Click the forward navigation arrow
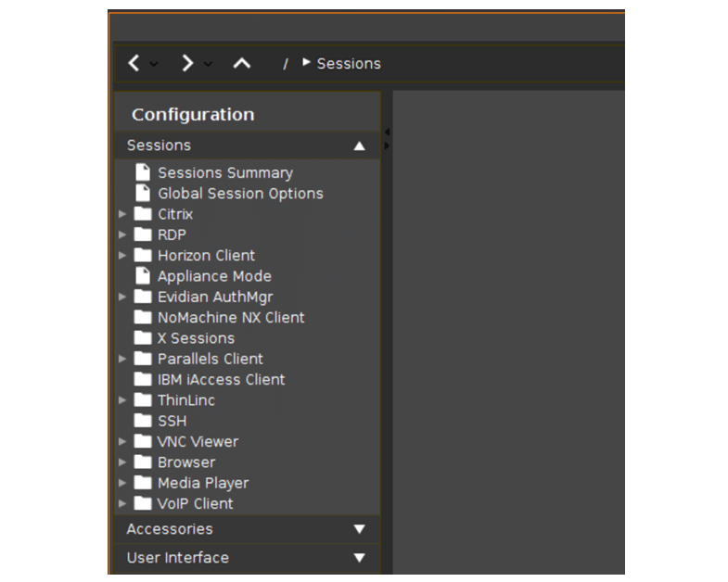Image resolution: width=728 pixels, height=582 pixels. [x=187, y=63]
